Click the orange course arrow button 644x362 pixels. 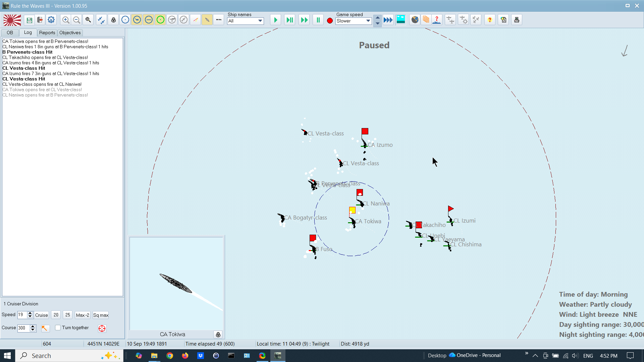45,328
